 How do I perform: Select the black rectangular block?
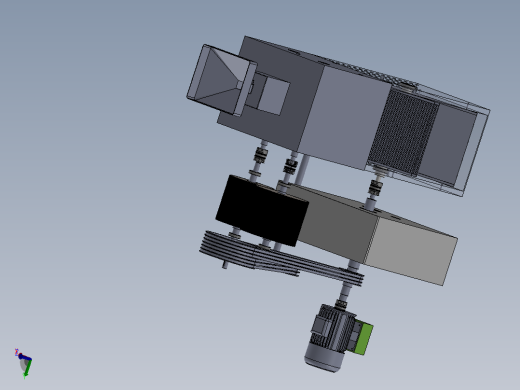tap(262, 210)
